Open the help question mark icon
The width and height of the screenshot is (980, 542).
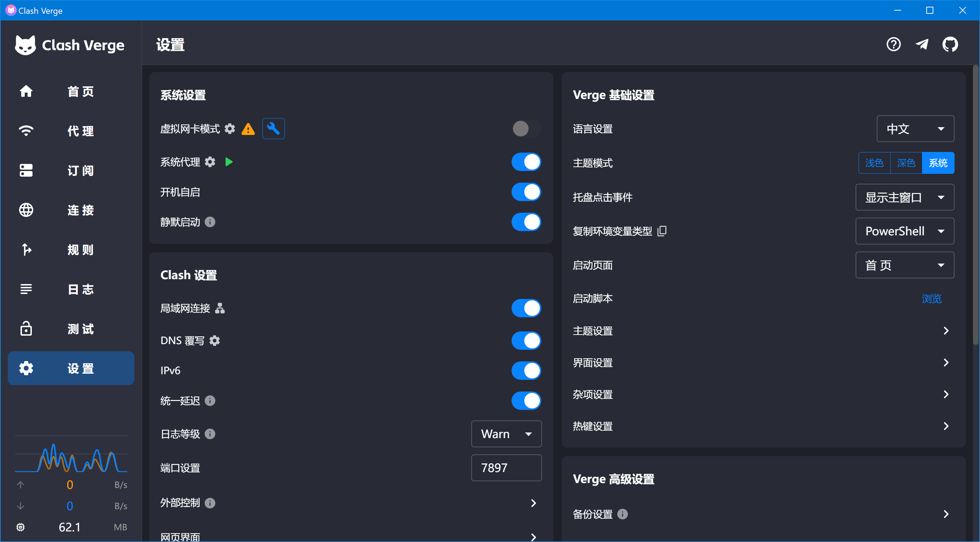point(893,45)
